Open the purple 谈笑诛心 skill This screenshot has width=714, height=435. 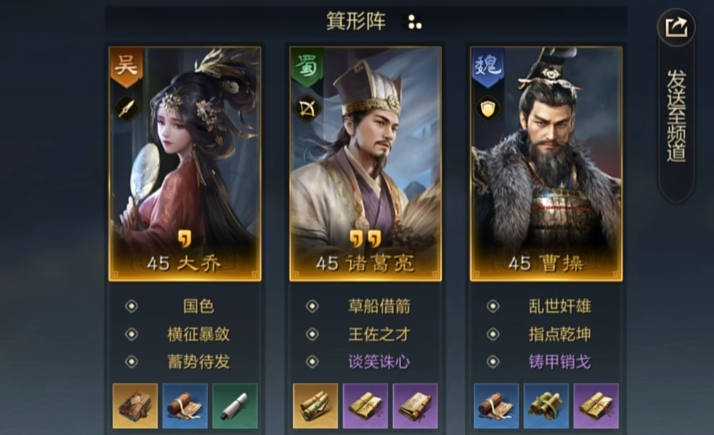[x=379, y=362]
